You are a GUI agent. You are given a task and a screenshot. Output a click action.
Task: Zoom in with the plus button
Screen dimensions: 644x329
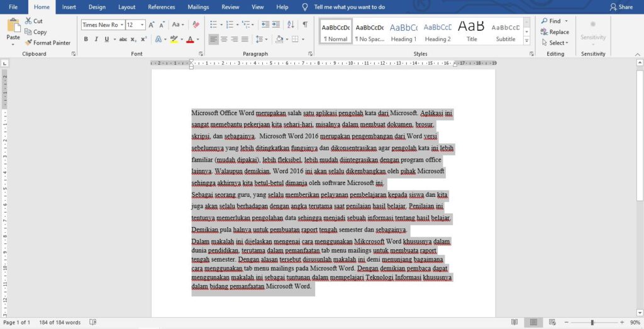coord(622,323)
